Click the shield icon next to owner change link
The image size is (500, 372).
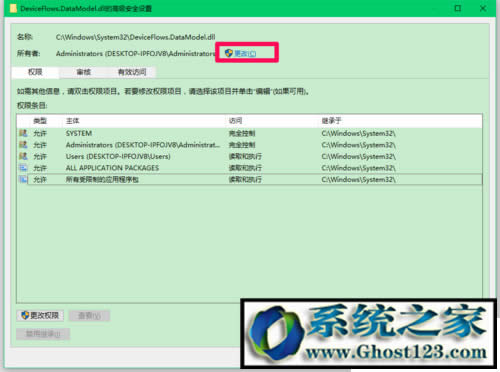[228, 53]
